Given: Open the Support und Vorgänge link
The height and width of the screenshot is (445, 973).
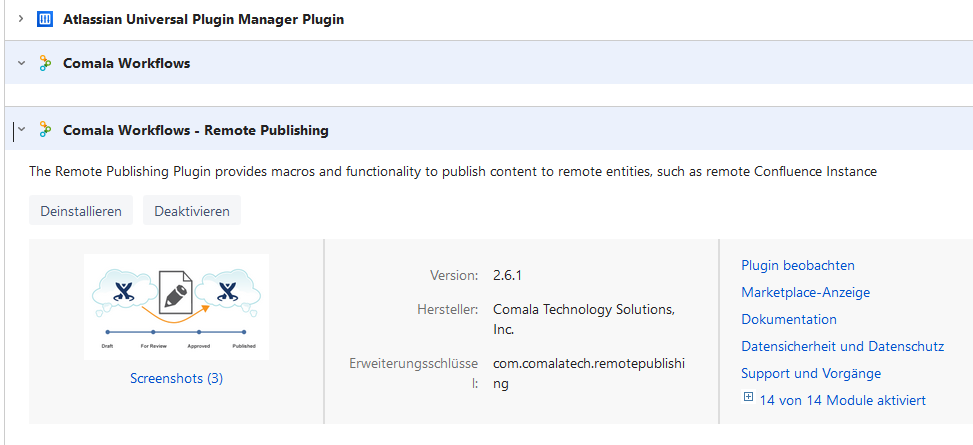Looking at the screenshot, I should click(811, 374).
